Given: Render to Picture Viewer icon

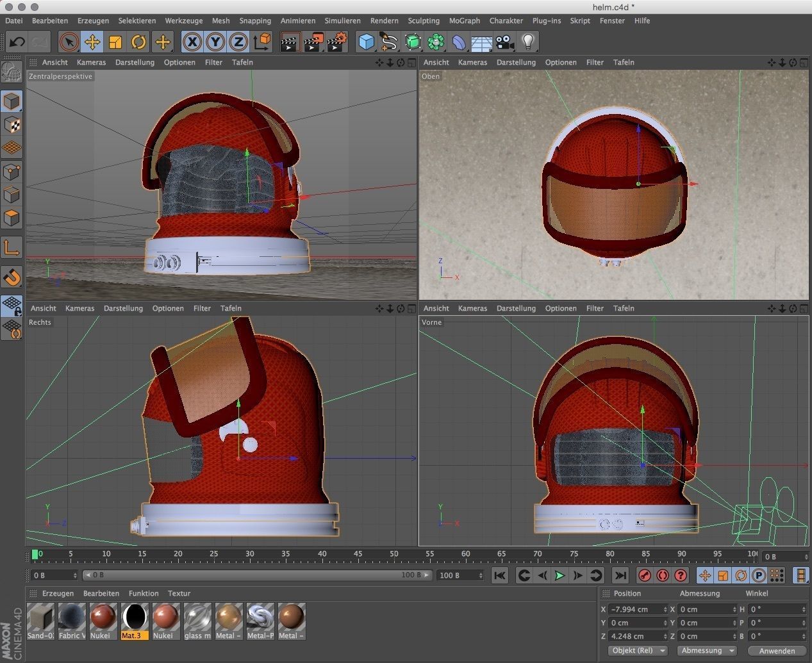Looking at the screenshot, I should (313, 42).
